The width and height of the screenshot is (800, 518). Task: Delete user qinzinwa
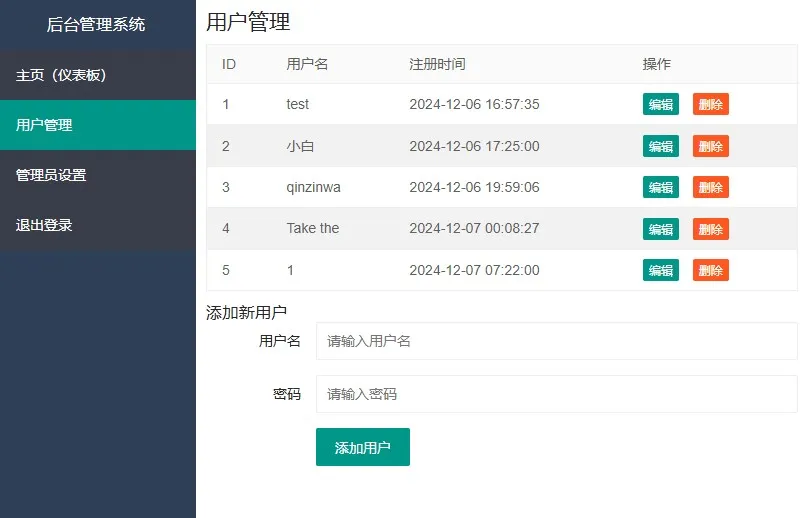click(x=711, y=187)
